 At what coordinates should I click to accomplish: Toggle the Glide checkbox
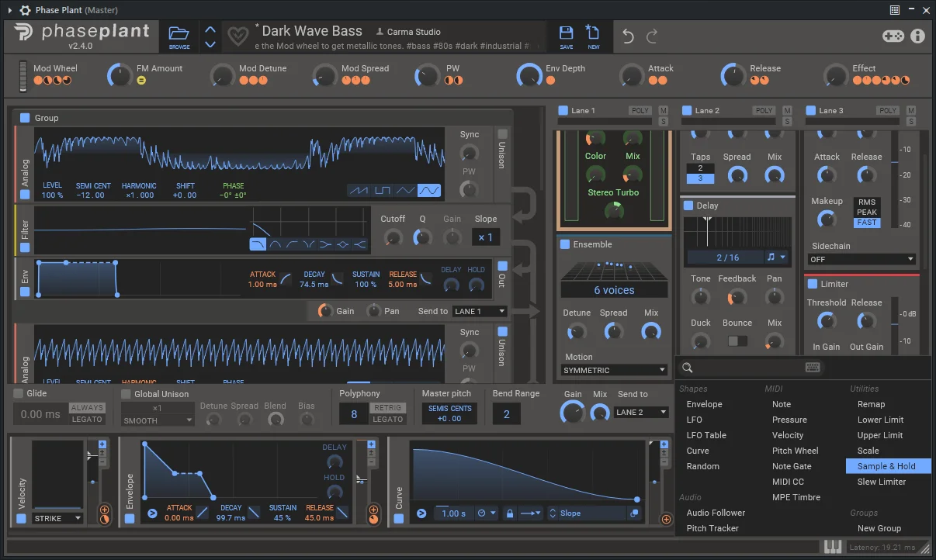coord(19,394)
